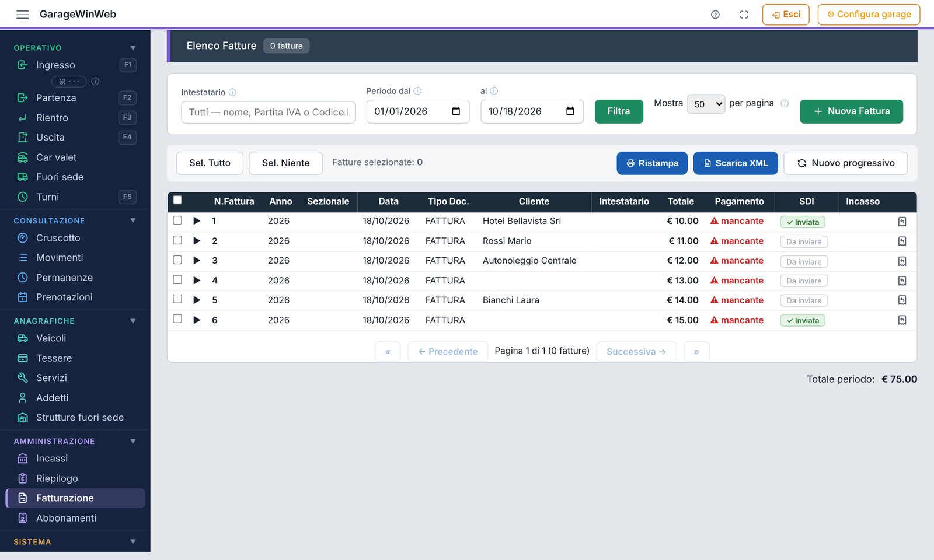Click the info icon beside per pagina
The width and height of the screenshot is (934, 560).
(785, 103)
